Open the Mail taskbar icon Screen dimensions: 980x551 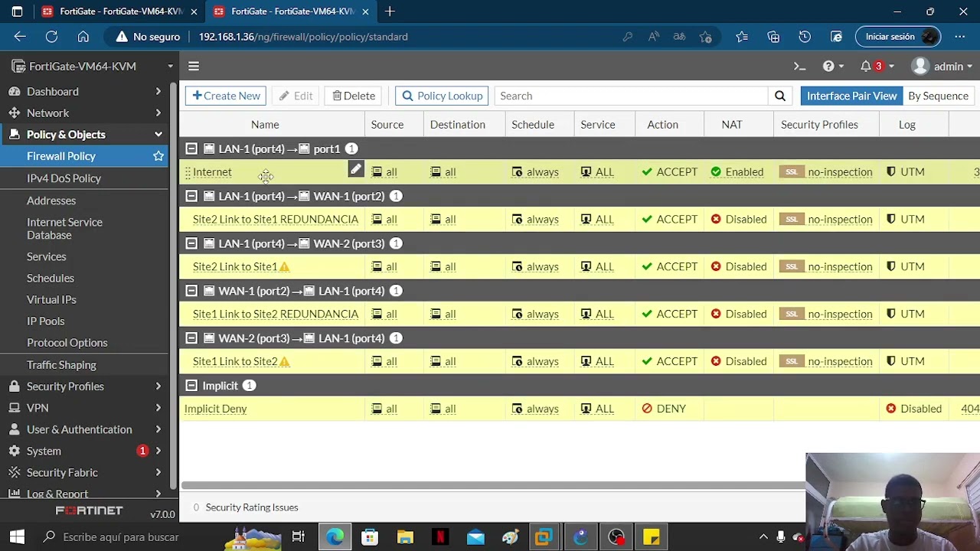[x=475, y=537]
